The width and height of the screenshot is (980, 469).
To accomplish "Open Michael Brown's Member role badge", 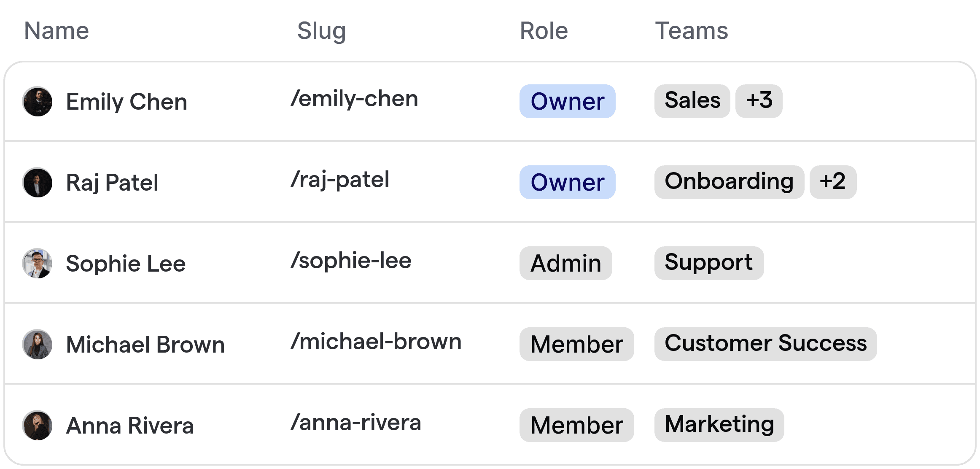I will [576, 344].
